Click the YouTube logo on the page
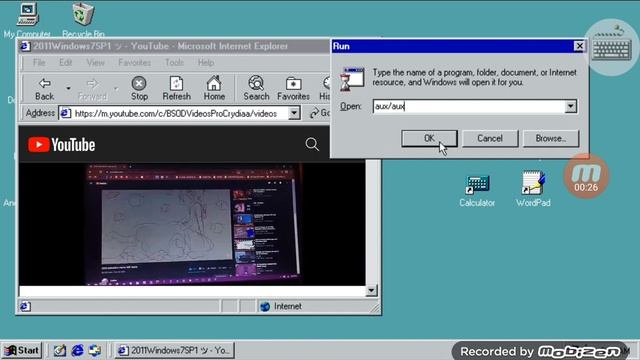Viewport: 640px width, 360px height. [62, 145]
